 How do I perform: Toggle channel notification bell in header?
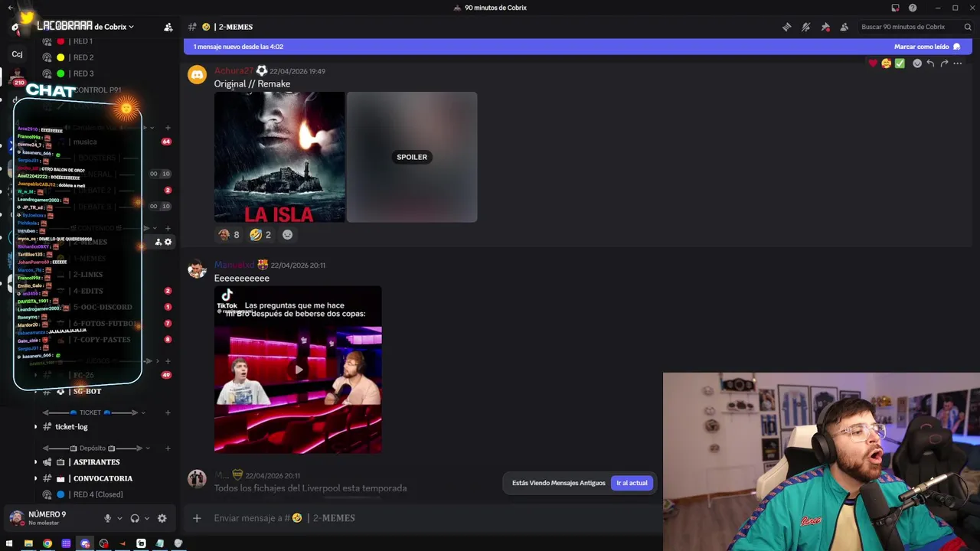(x=805, y=27)
